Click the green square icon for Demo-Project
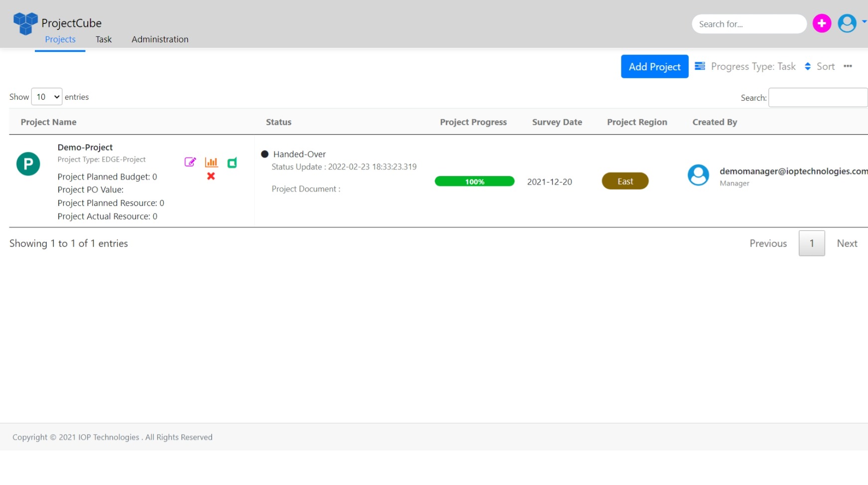The width and height of the screenshot is (868, 485). tap(232, 163)
